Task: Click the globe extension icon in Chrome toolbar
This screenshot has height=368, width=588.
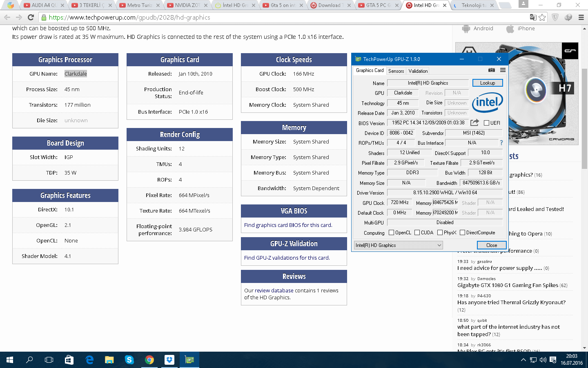Action: pyautogui.click(x=568, y=17)
